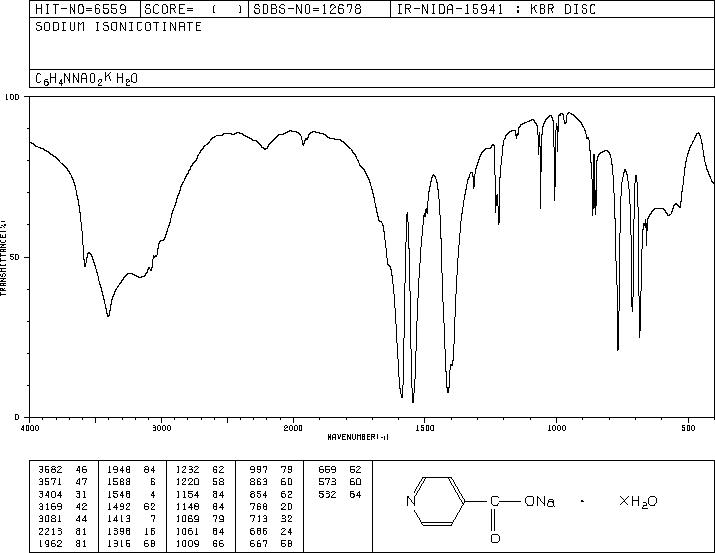Click the 4000 tick label on x-axis
This screenshot has height=553, width=715.
click(30, 428)
